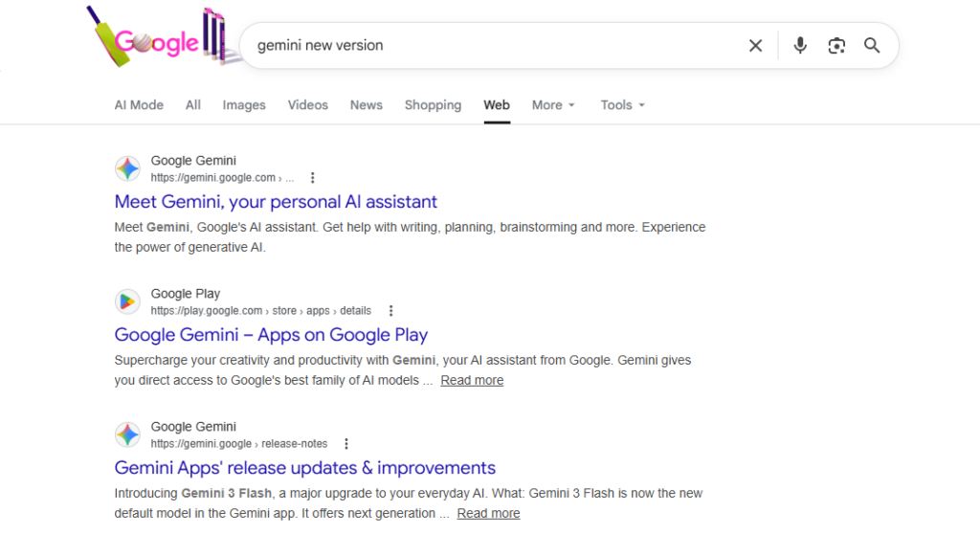This screenshot has width=980, height=534.
Task: Clear the search query with X
Action: (755, 46)
